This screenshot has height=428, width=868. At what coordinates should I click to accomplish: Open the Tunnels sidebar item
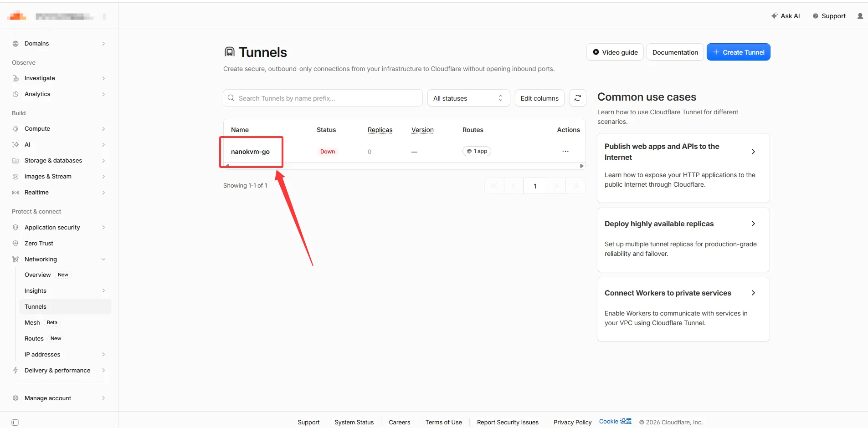click(x=65, y=306)
